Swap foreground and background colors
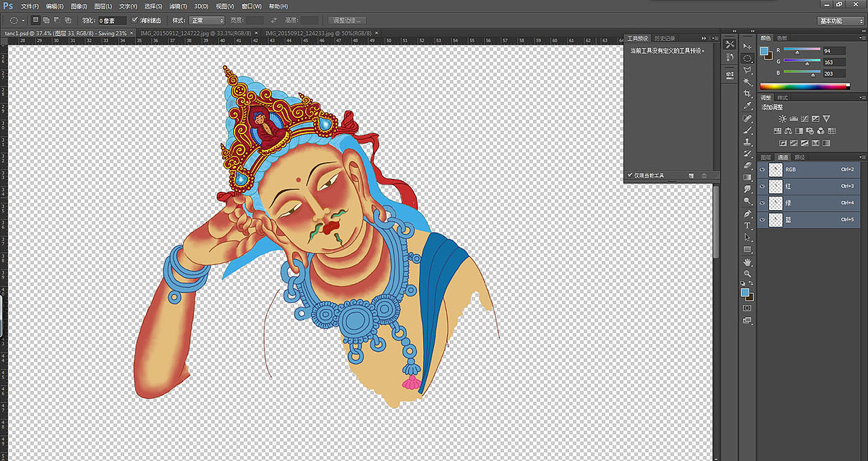 tap(751, 283)
